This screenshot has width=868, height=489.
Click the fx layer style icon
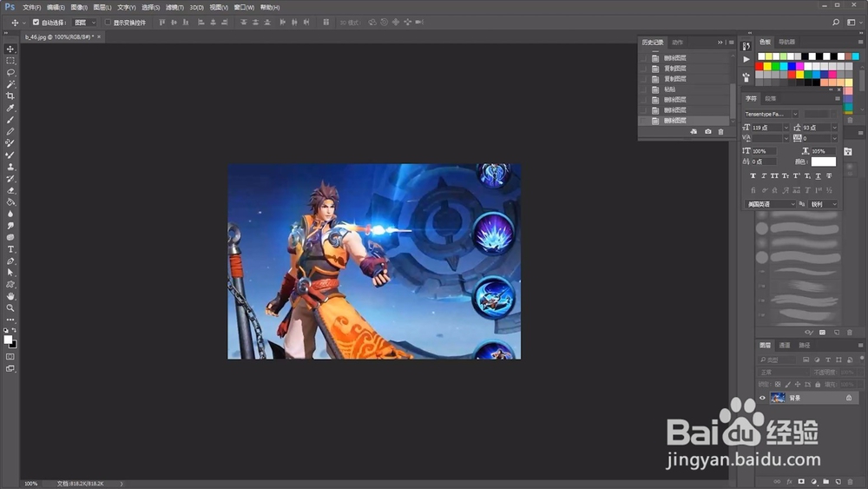[789, 482]
